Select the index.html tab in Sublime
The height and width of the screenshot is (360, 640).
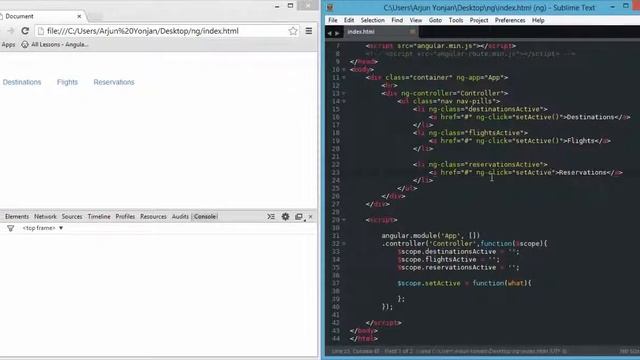click(x=380, y=32)
